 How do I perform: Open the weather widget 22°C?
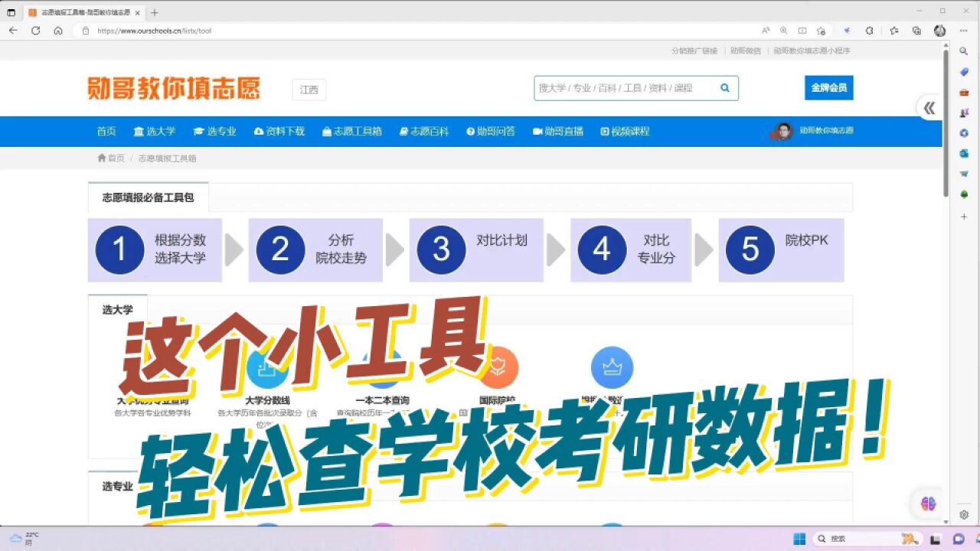point(23,538)
